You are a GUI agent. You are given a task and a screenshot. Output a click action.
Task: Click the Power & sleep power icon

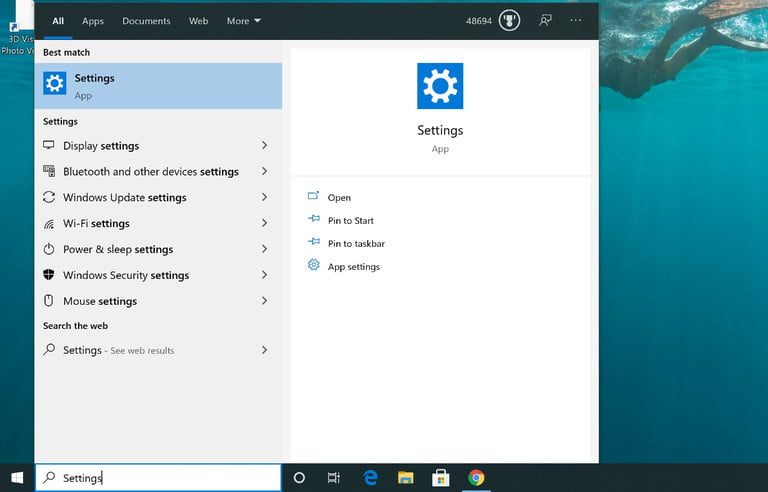pos(49,249)
